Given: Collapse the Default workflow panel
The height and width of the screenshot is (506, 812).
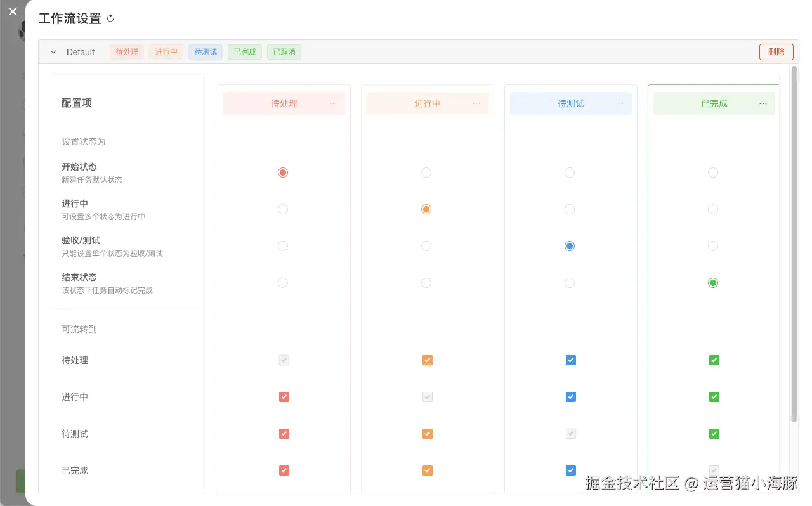Looking at the screenshot, I should pyautogui.click(x=53, y=52).
